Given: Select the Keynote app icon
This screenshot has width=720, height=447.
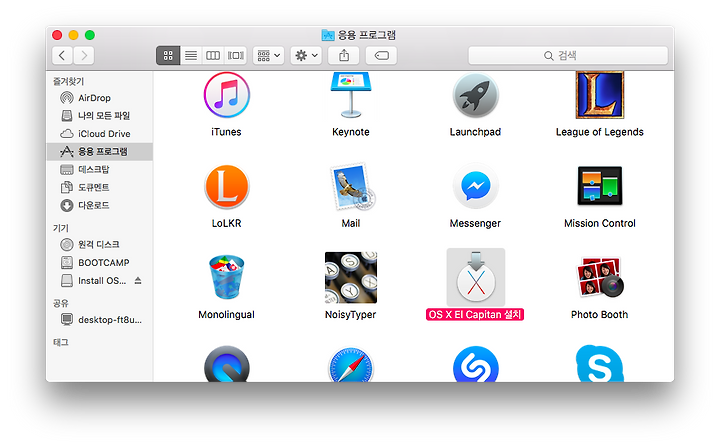Looking at the screenshot, I should (351, 95).
